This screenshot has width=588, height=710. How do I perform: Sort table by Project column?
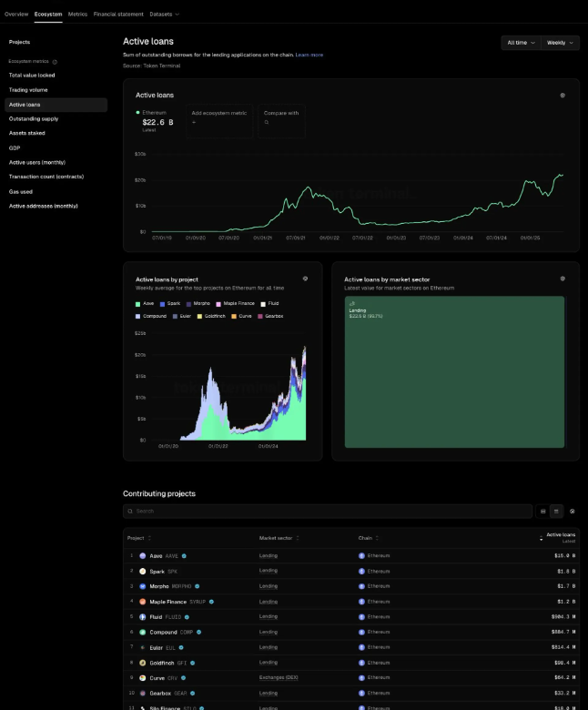(x=139, y=538)
